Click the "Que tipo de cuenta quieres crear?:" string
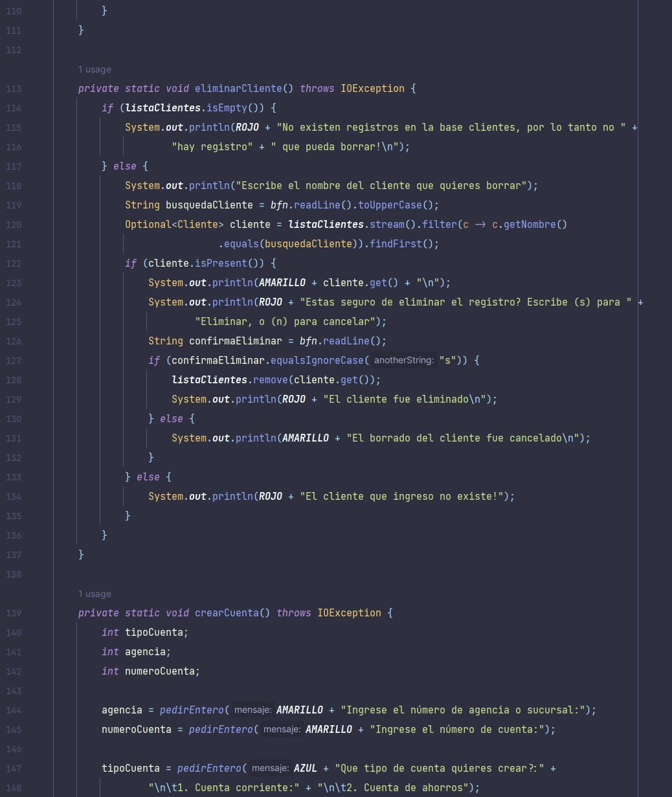Image resolution: width=672 pixels, height=797 pixels. coord(440,769)
